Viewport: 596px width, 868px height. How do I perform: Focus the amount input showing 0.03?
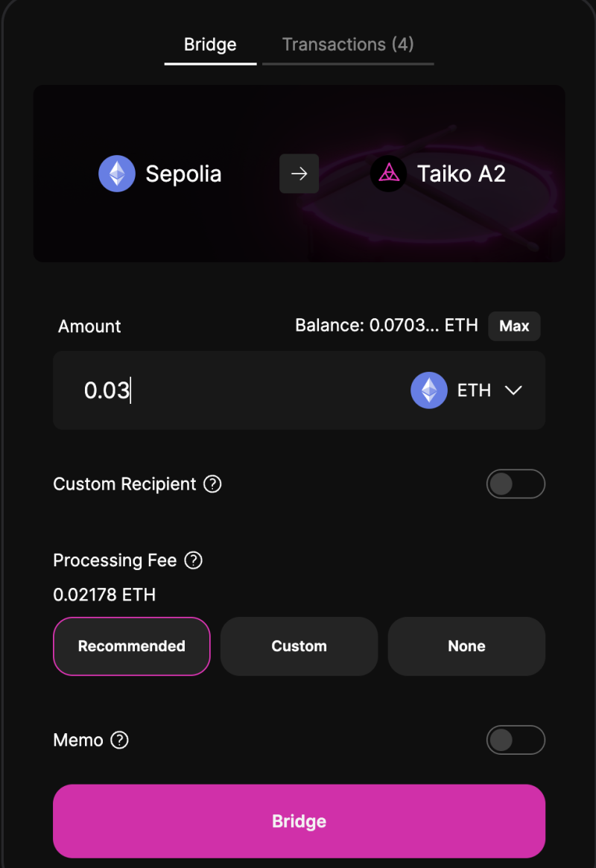[223, 390]
